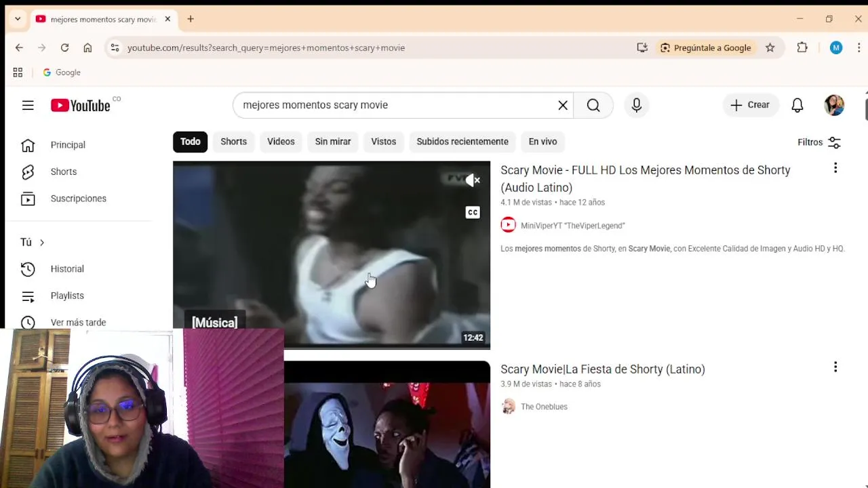
Task: Open a new browser tab
Action: tap(191, 19)
